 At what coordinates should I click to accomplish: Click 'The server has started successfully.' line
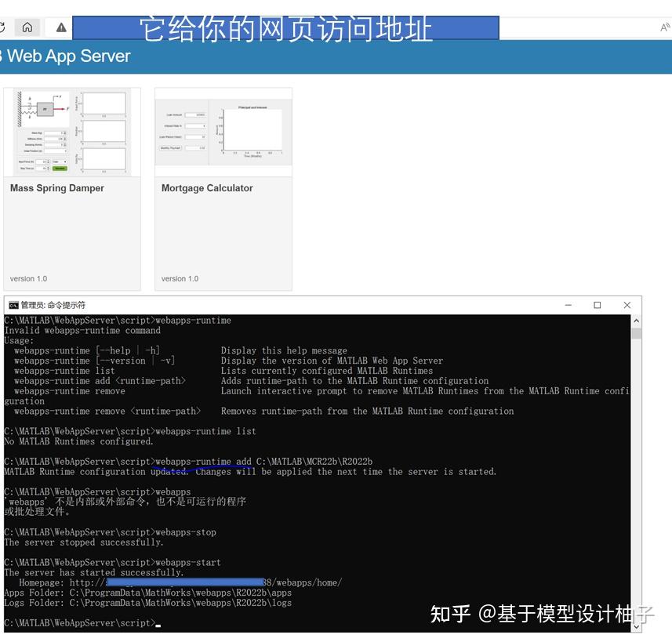94,572
